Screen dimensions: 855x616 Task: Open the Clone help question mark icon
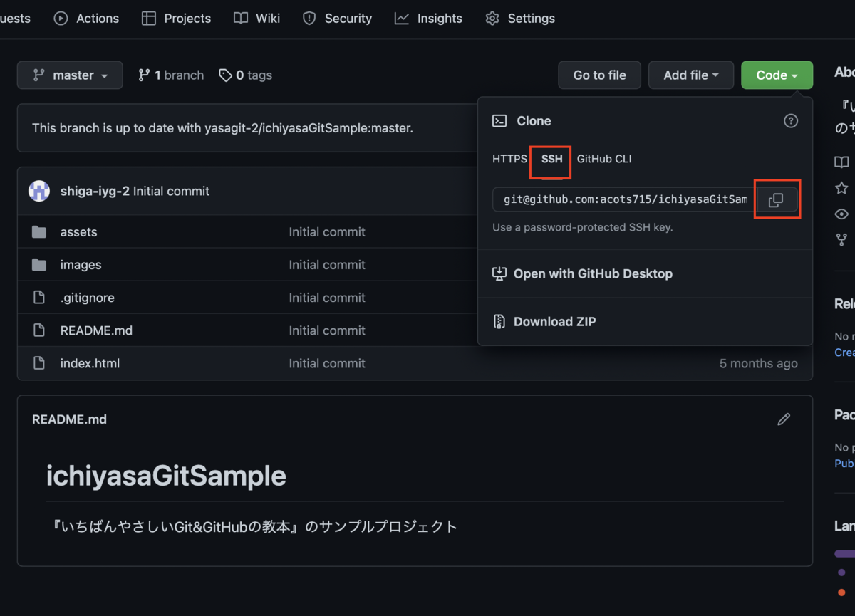point(791,121)
